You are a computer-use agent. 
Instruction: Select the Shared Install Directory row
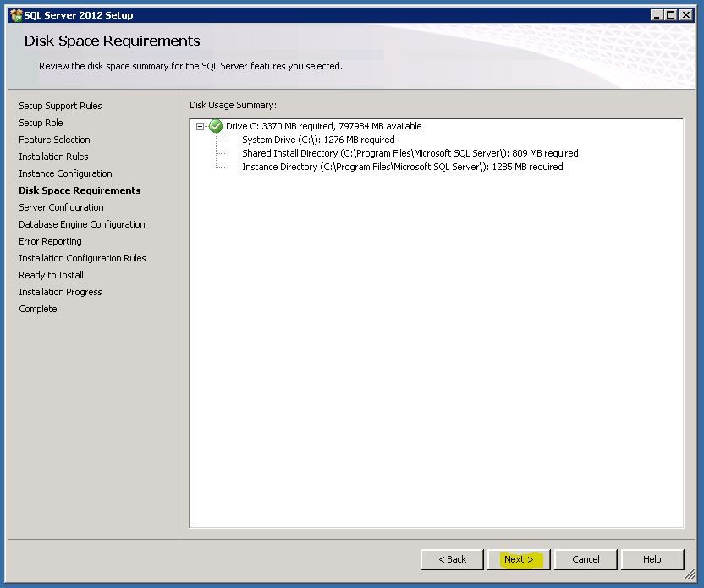point(410,153)
